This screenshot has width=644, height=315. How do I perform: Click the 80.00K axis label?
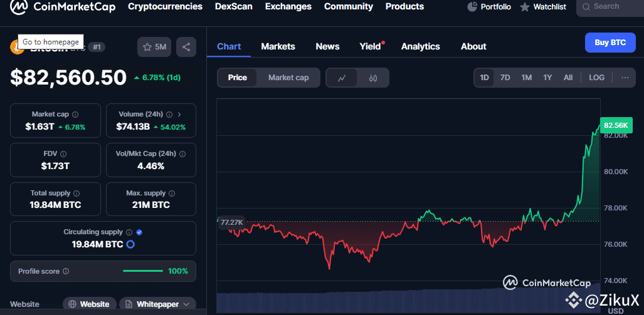coord(616,172)
